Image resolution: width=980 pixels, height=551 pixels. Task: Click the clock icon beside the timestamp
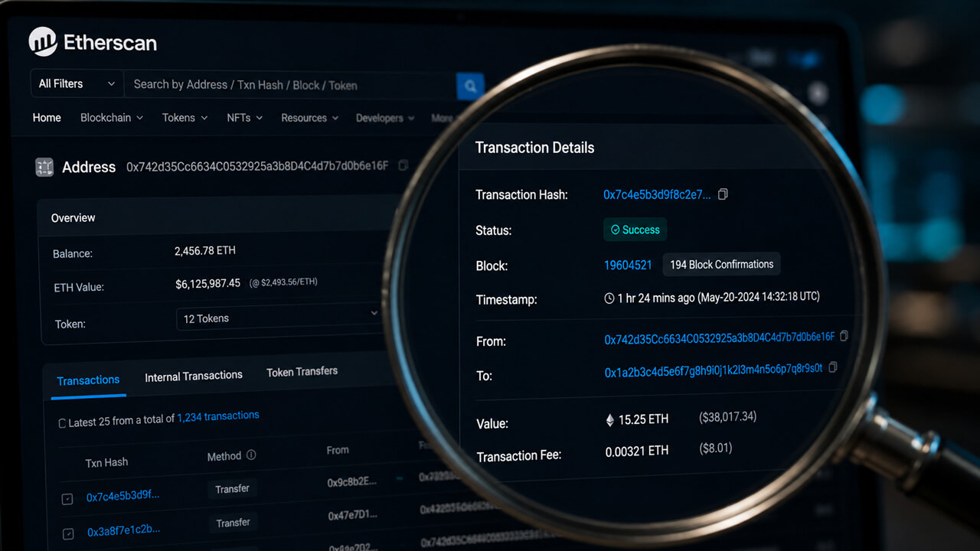click(x=609, y=298)
